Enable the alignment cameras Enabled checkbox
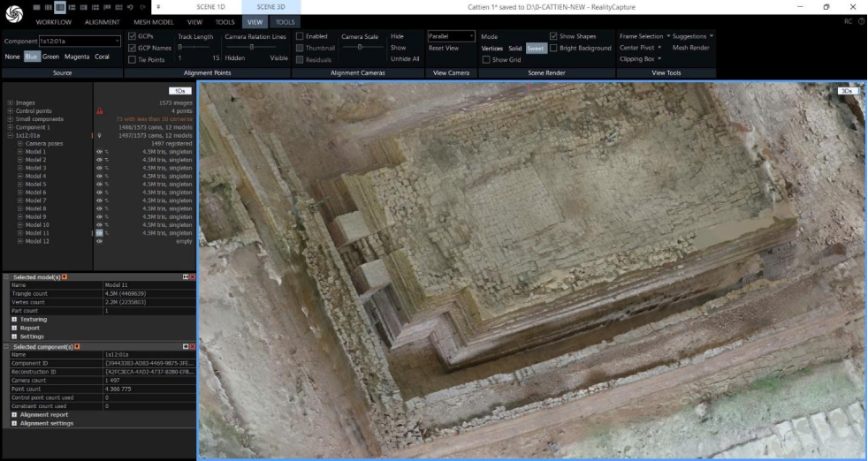This screenshot has width=868, height=461. 300,36
